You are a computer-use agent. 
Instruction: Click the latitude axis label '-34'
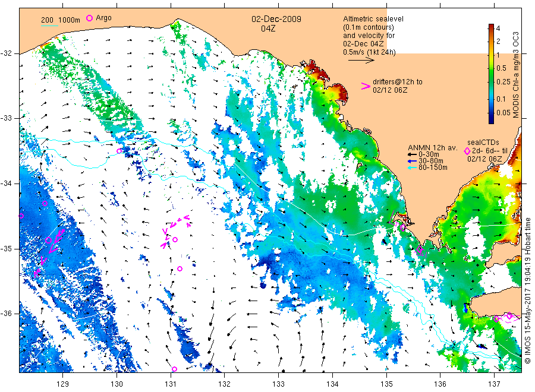(x=7, y=184)
